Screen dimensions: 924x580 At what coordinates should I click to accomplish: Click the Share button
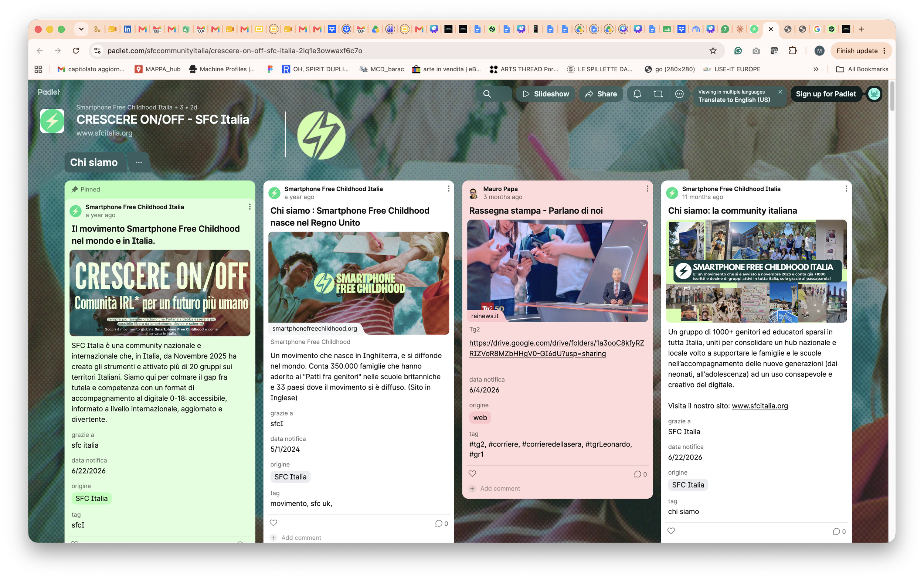601,94
